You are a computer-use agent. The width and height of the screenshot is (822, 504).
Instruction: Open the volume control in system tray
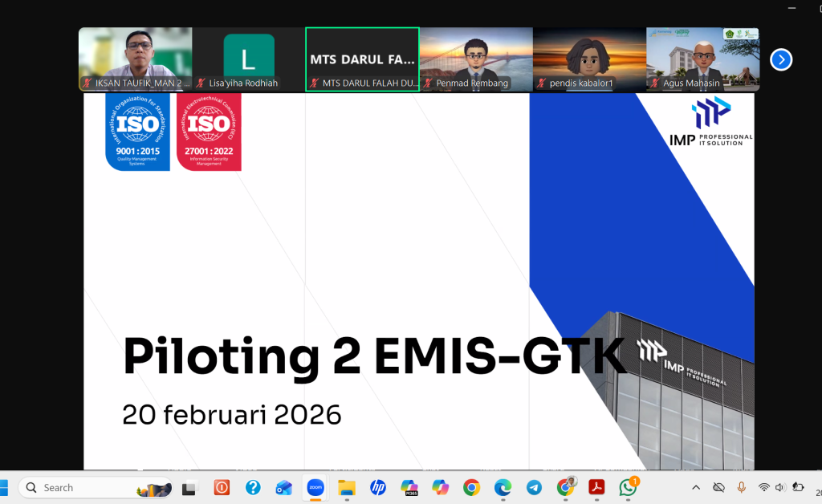pos(779,487)
